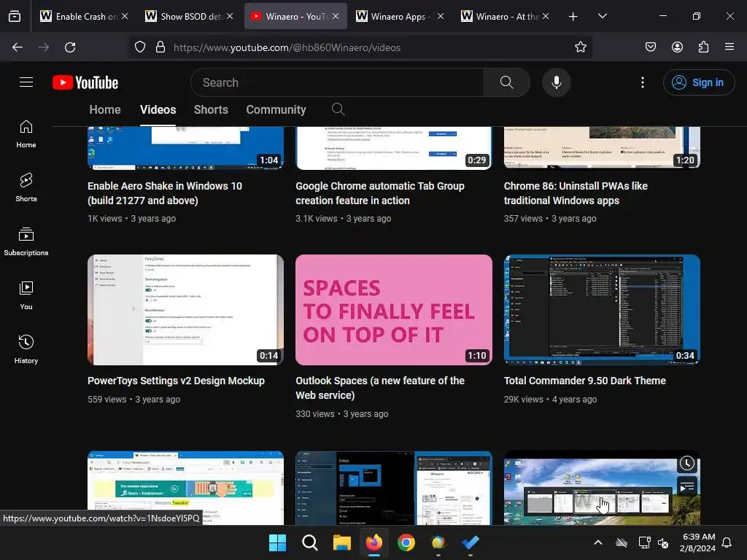Open Subscriptions in the sidebar
Image resolution: width=747 pixels, height=560 pixels.
click(26, 242)
